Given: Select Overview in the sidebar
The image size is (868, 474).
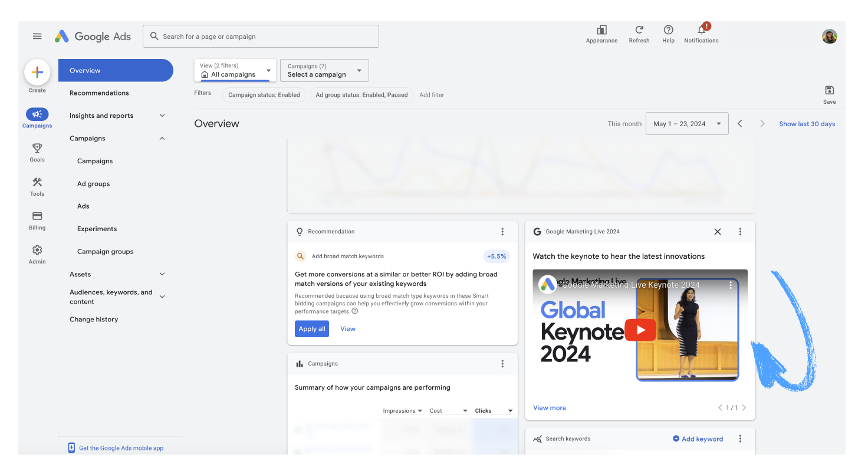Looking at the screenshot, I should [x=116, y=70].
